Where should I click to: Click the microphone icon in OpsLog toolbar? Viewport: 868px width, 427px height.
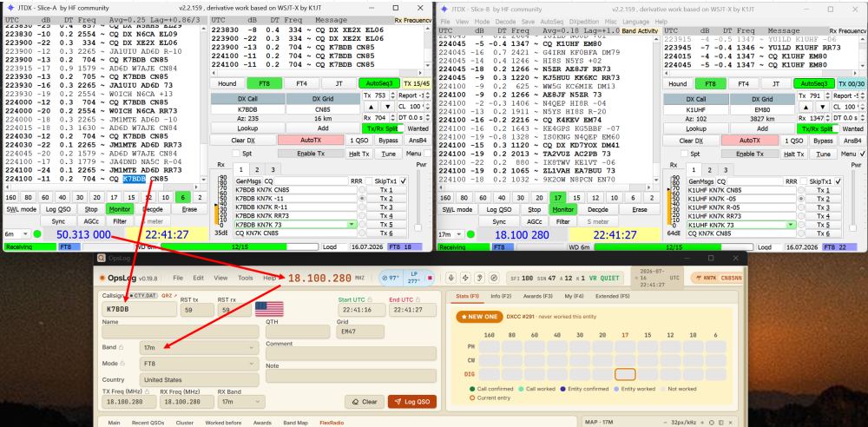(451, 278)
